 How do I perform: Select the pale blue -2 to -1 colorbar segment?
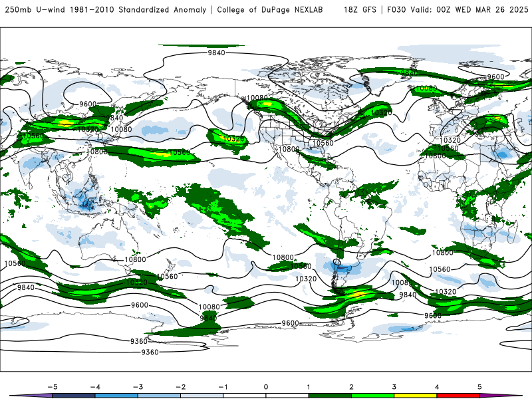(x=202, y=396)
